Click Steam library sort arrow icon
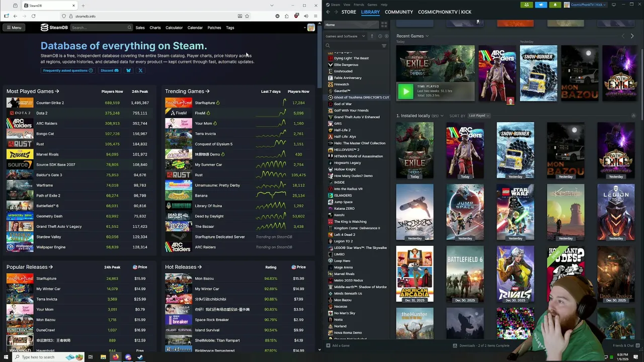Viewport: 644px width, 362px height. point(372,36)
